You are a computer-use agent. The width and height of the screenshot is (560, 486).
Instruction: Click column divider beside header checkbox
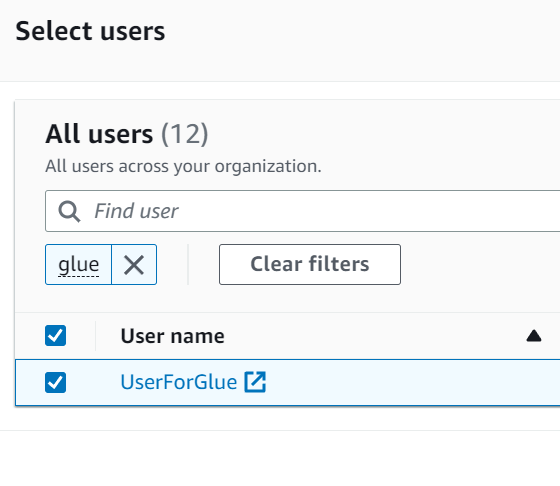click(95, 336)
